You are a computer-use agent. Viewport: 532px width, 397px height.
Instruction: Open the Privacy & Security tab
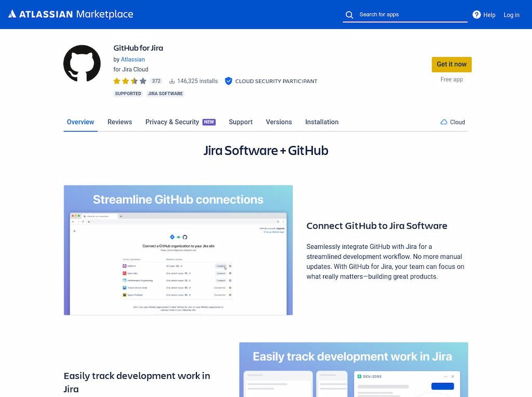(171, 122)
